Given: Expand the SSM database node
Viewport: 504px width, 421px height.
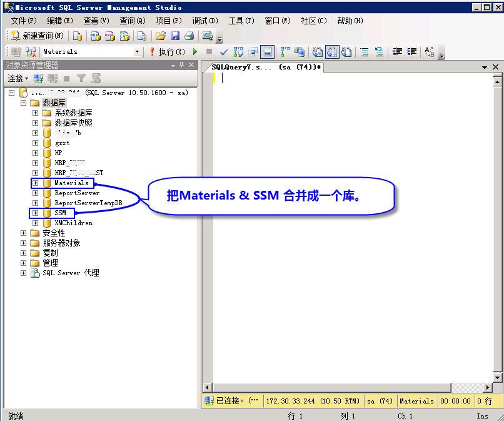Looking at the screenshot, I should tap(35, 213).
